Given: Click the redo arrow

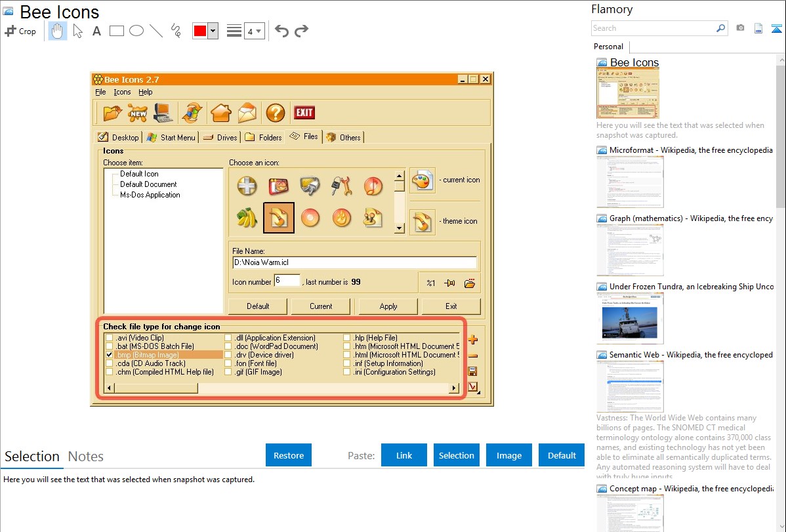Looking at the screenshot, I should [301, 31].
